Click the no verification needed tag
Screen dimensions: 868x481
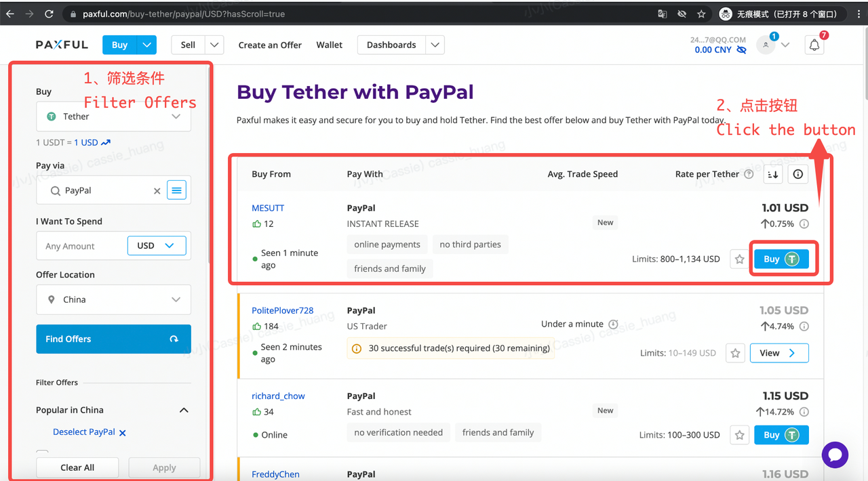pyautogui.click(x=398, y=432)
